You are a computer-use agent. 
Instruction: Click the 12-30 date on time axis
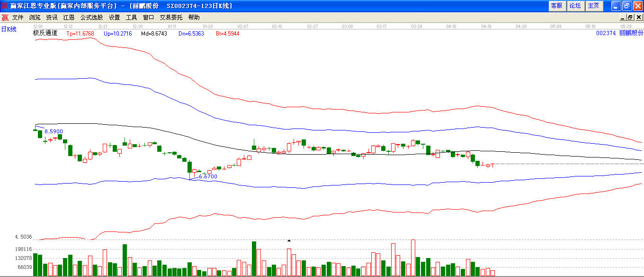coord(138,27)
